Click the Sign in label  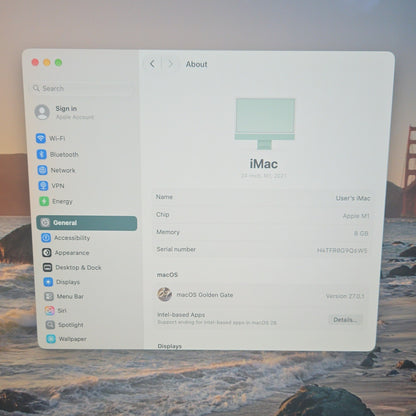[x=66, y=109]
